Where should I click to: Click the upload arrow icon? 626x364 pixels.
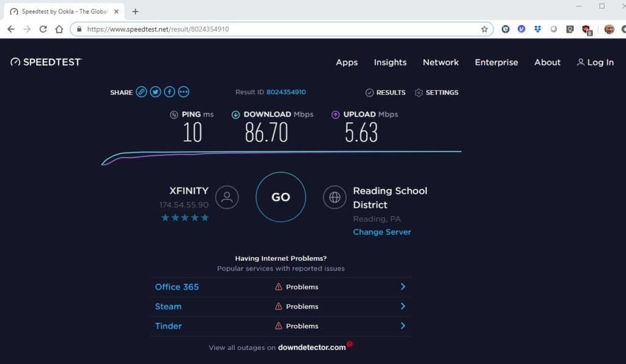pos(336,115)
